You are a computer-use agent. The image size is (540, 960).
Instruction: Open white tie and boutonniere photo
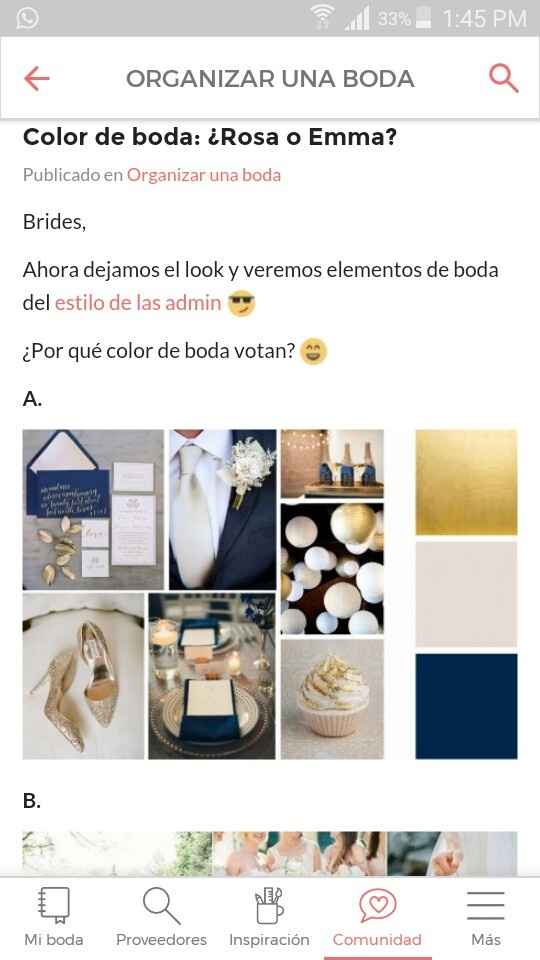coord(222,509)
